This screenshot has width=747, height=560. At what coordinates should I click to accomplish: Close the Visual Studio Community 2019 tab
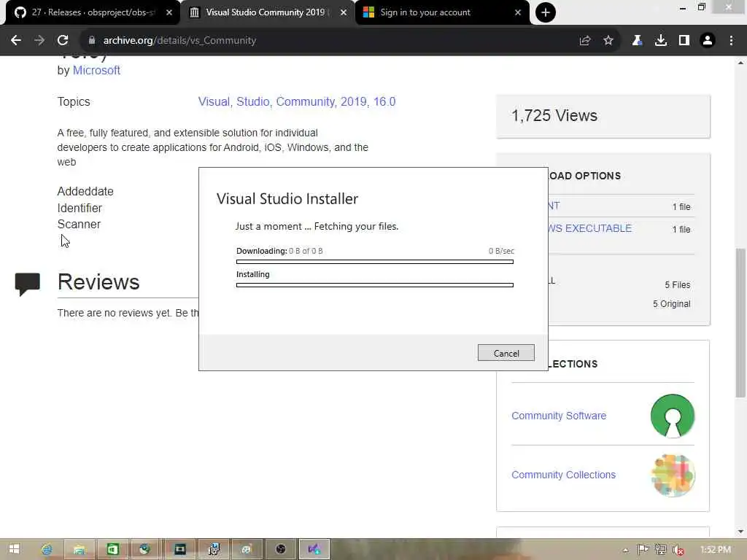344,12
